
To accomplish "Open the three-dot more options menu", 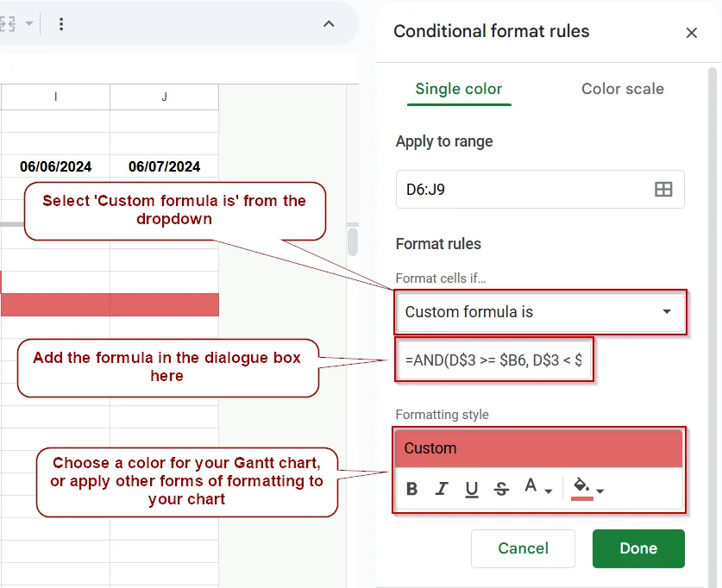I will coord(61,24).
